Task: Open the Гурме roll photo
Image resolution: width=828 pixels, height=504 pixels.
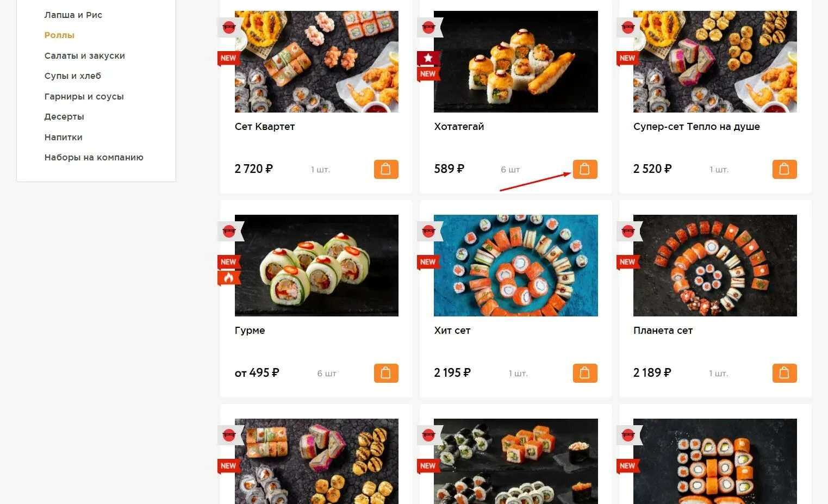Action: pos(316,265)
